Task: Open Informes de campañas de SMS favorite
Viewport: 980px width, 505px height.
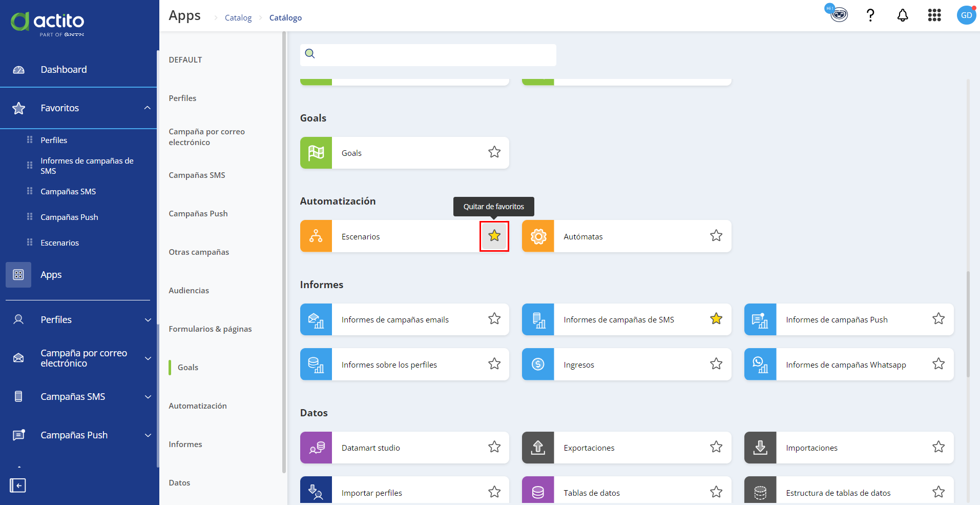Action: [x=87, y=166]
